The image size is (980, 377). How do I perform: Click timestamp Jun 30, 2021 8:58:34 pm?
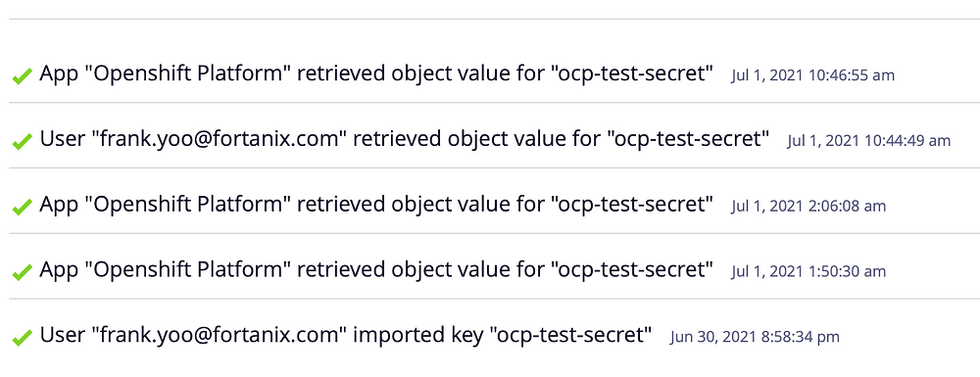[755, 337]
